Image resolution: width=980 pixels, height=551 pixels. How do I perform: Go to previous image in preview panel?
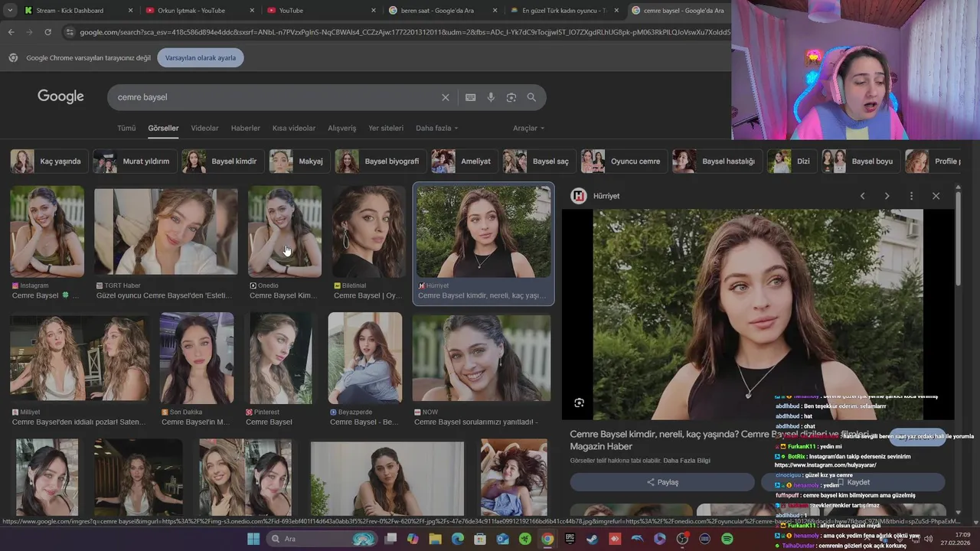pyautogui.click(x=862, y=196)
